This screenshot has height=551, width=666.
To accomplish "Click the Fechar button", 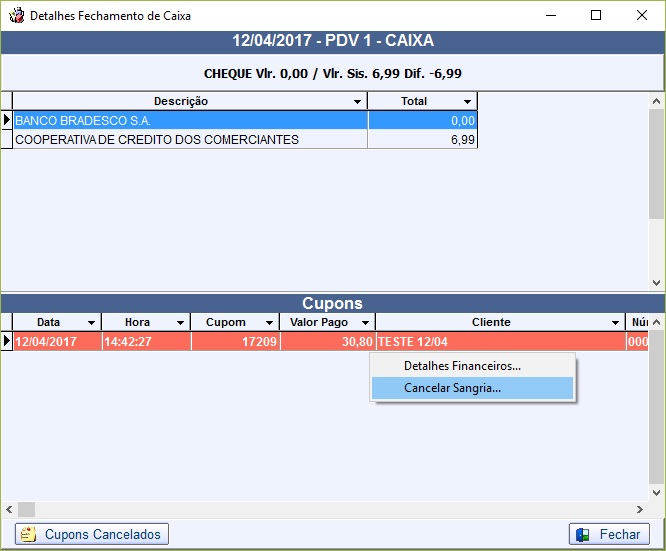I will [x=609, y=534].
